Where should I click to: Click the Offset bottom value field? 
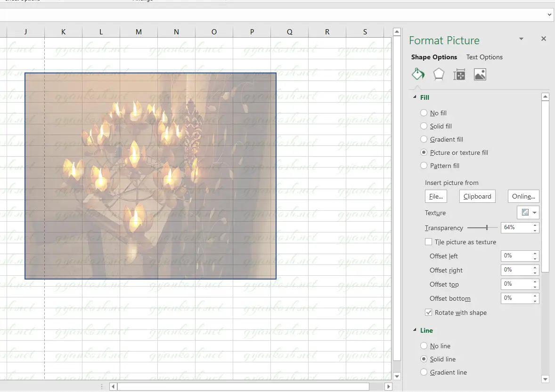coord(516,298)
